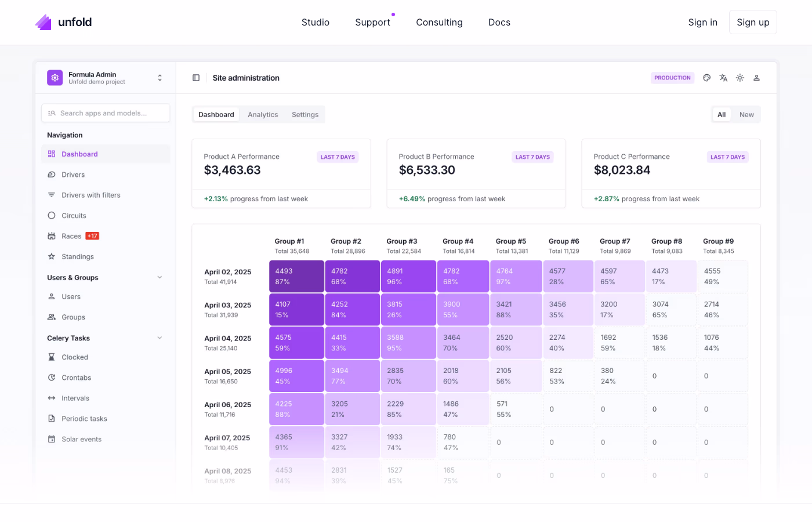Click the Groups people icon
This screenshot has height=522, width=812.
coord(52,317)
